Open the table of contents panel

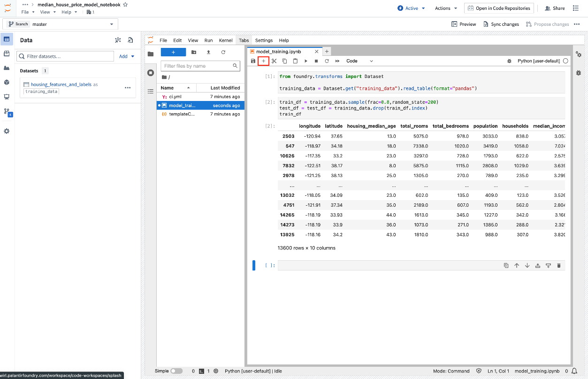pos(151,91)
